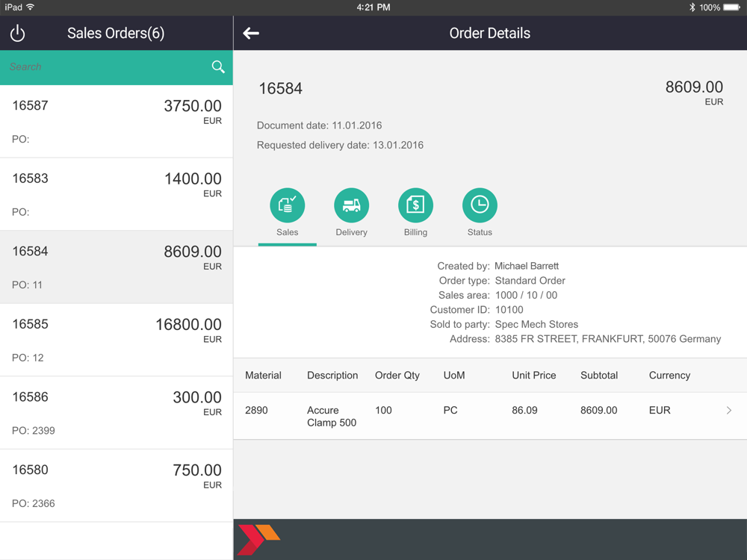Click the Currency column header
747x560 pixels.
tap(669, 376)
